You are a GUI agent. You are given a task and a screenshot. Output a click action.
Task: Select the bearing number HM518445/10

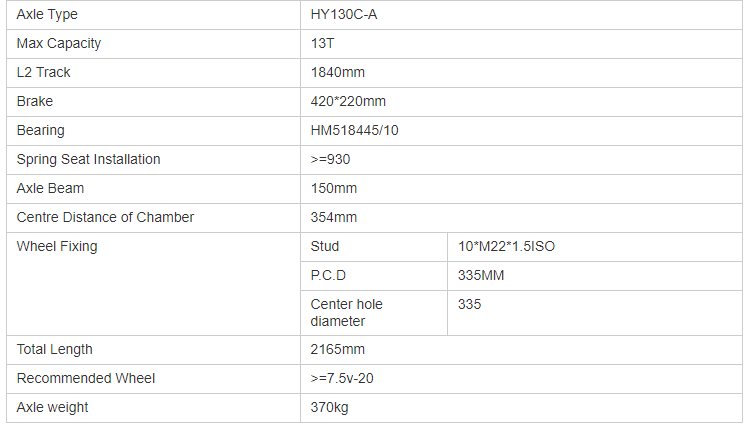tap(354, 130)
